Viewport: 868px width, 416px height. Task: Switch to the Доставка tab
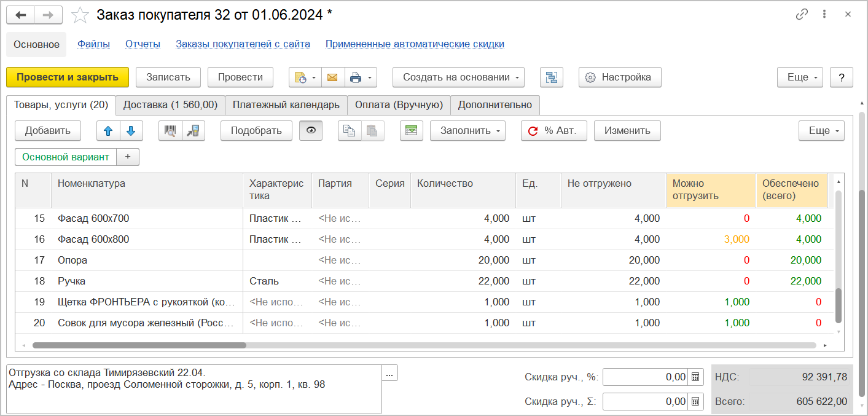click(x=170, y=105)
